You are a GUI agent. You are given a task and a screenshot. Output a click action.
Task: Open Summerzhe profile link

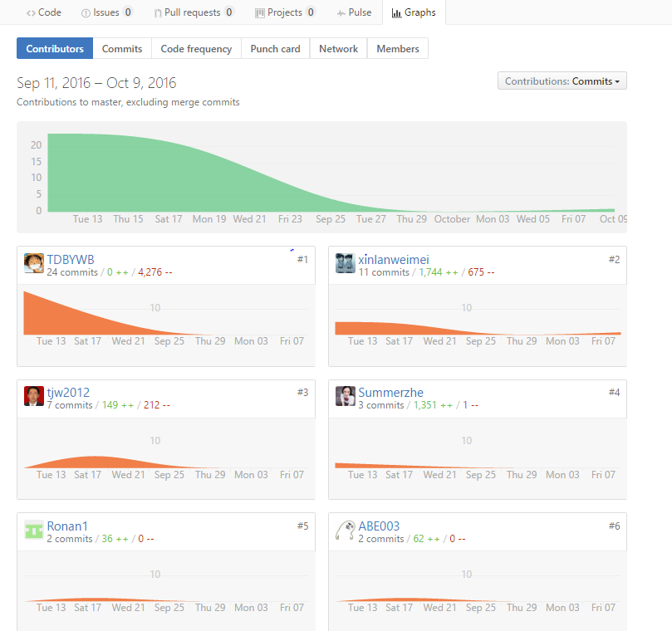click(x=391, y=393)
